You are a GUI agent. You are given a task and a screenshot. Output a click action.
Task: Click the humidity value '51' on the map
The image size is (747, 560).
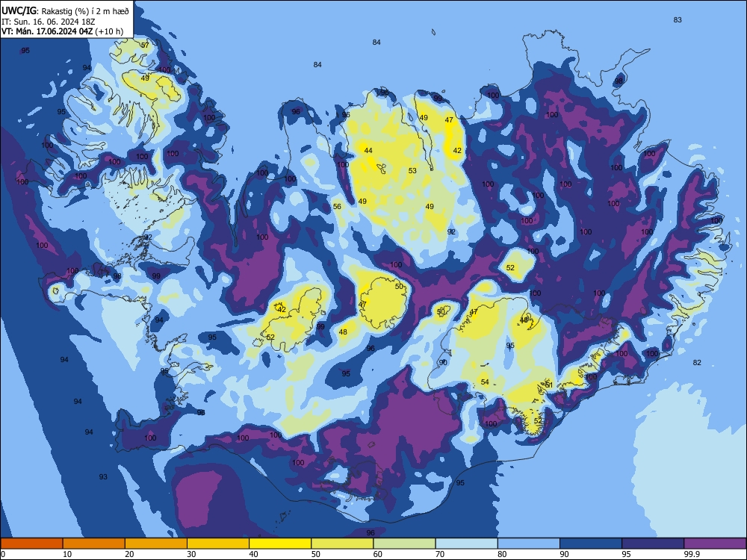pyautogui.click(x=549, y=385)
